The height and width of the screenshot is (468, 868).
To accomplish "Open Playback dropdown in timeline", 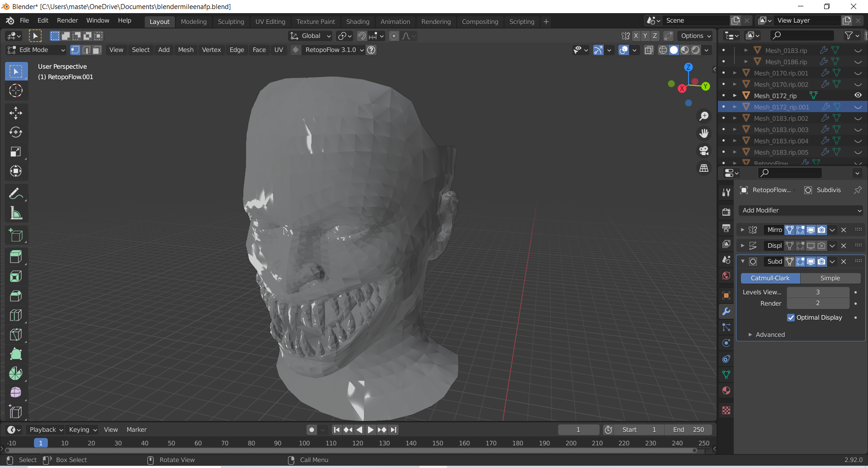I will point(46,430).
